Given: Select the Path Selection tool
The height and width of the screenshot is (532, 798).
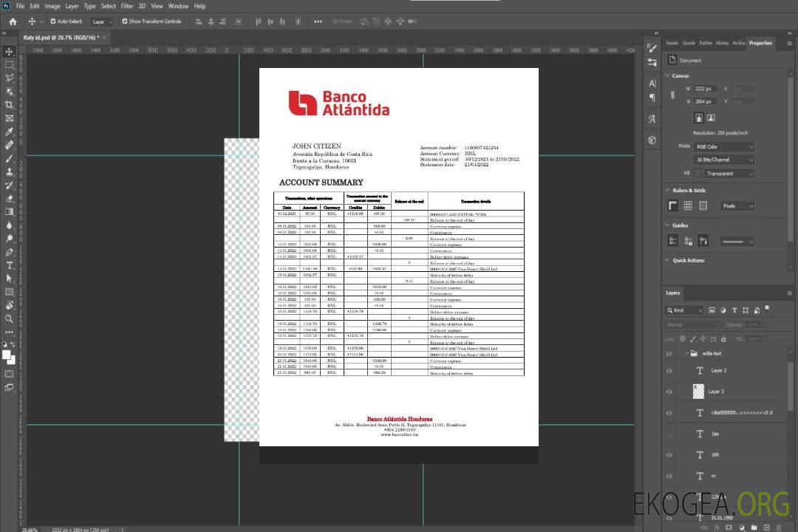Looking at the screenshot, I should 9,279.
